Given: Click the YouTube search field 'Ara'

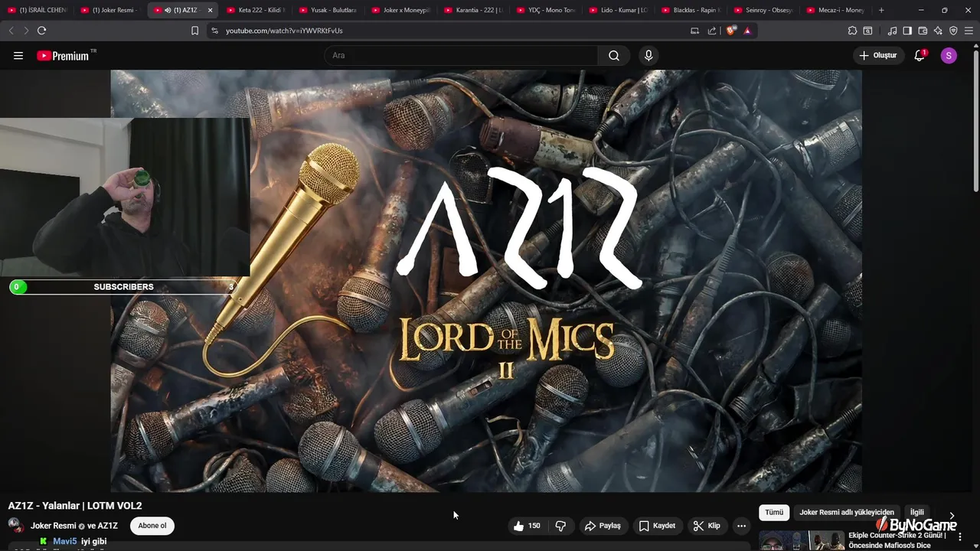Looking at the screenshot, I should click(461, 55).
